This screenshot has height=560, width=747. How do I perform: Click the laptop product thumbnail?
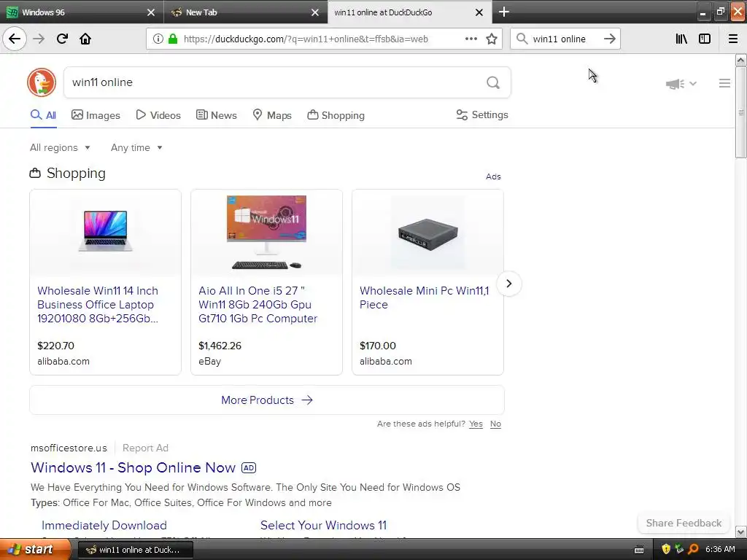coord(105,232)
